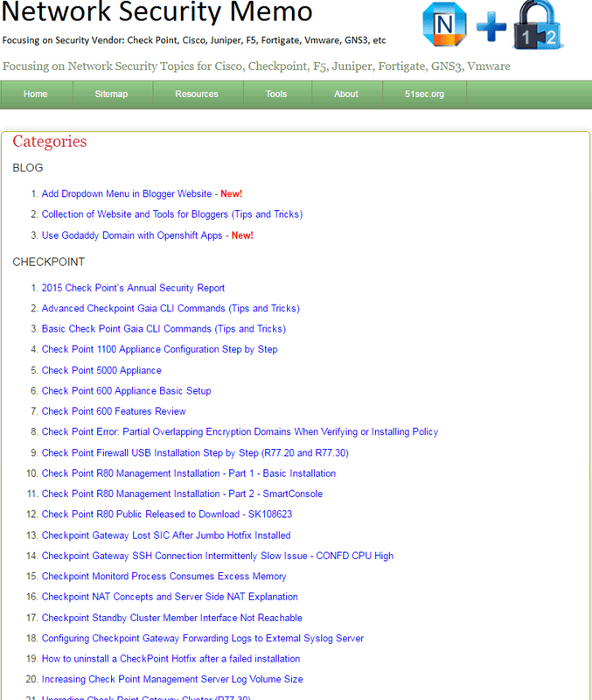592x700 pixels.
Task: Open R80 Management Installation Part 1 link
Action: pos(189,473)
